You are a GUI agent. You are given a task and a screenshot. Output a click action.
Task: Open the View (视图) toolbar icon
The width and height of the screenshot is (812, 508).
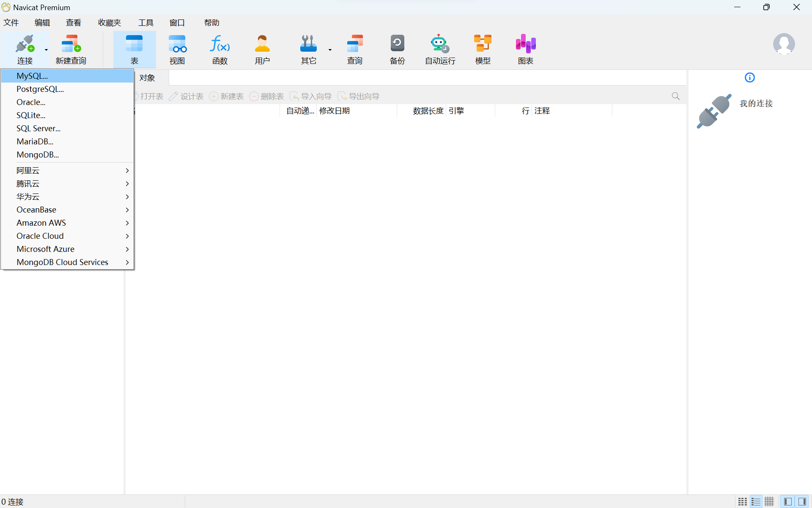[177, 50]
